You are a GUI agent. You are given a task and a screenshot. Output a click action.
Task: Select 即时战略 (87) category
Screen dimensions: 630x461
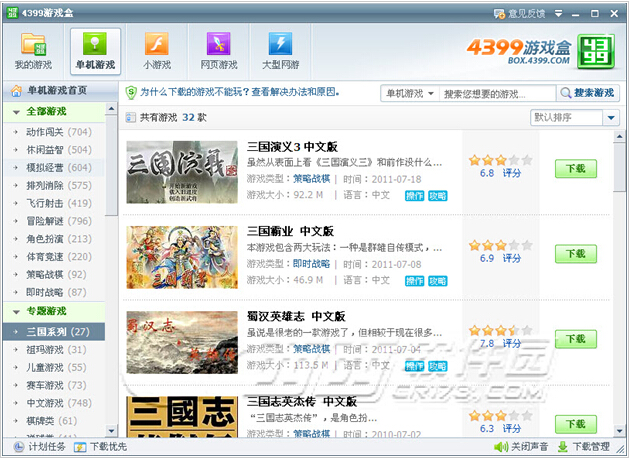tap(54, 292)
